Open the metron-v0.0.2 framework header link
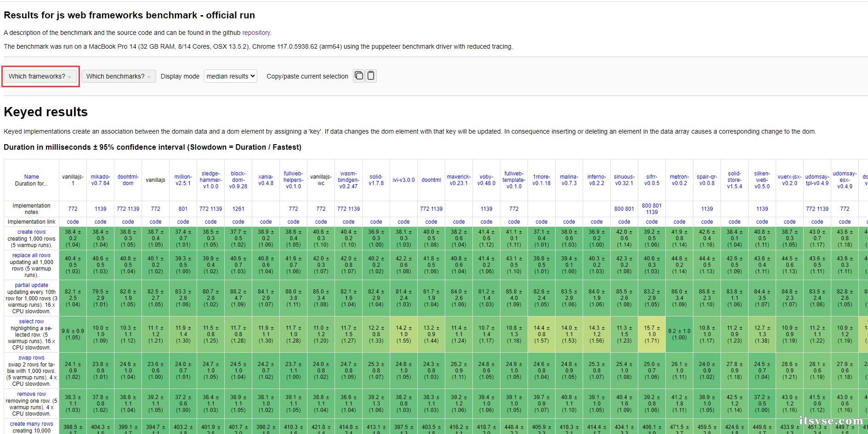Image resolution: width=868 pixels, height=434 pixels. point(679,180)
